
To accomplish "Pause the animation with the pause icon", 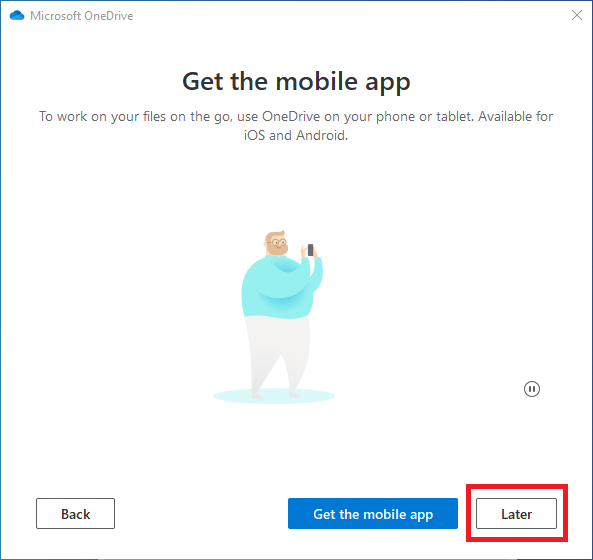I will click(x=531, y=389).
